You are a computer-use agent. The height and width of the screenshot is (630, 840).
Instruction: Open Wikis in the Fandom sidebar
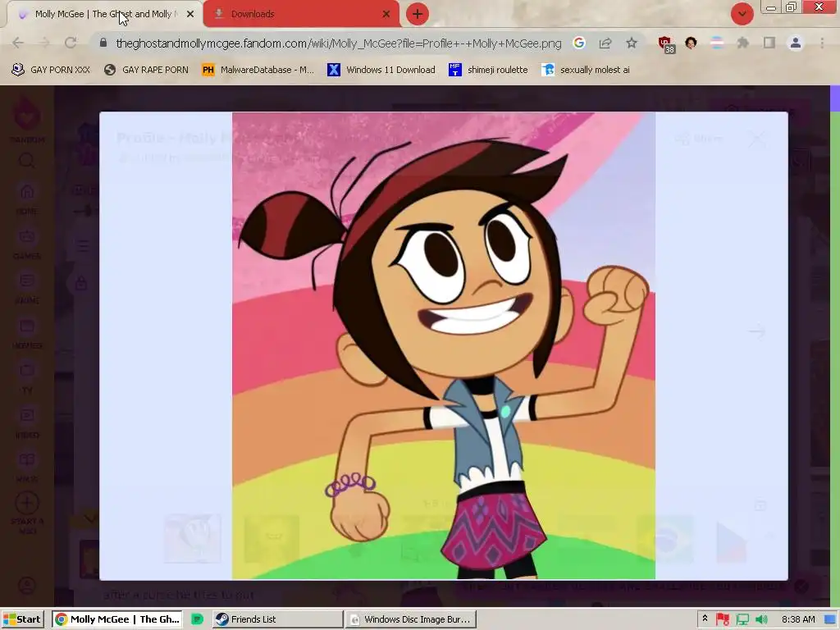(x=27, y=467)
